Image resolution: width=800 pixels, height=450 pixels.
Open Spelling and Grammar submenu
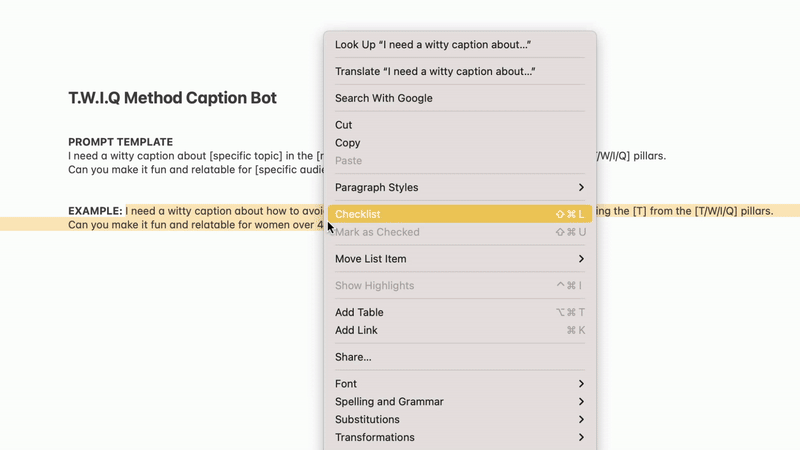[x=389, y=402]
